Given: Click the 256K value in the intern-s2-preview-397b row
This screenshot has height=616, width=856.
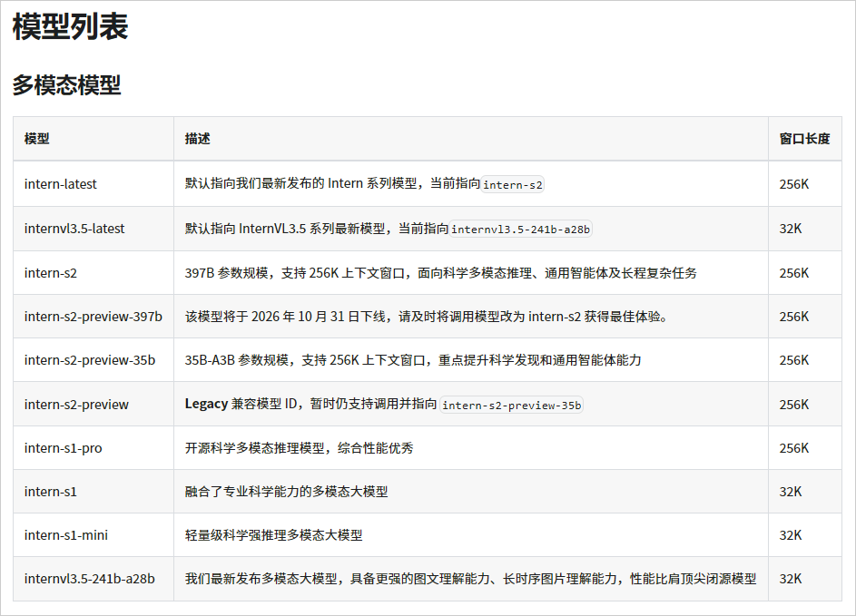Looking at the screenshot, I should (x=793, y=317).
